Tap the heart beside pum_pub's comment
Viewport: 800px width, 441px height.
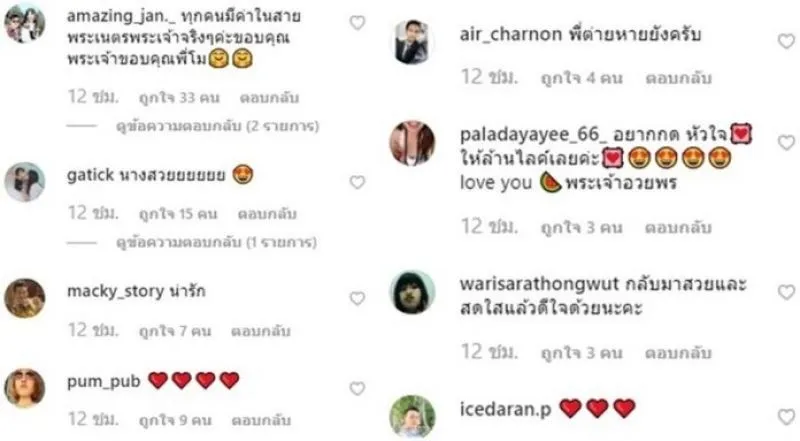(357, 388)
